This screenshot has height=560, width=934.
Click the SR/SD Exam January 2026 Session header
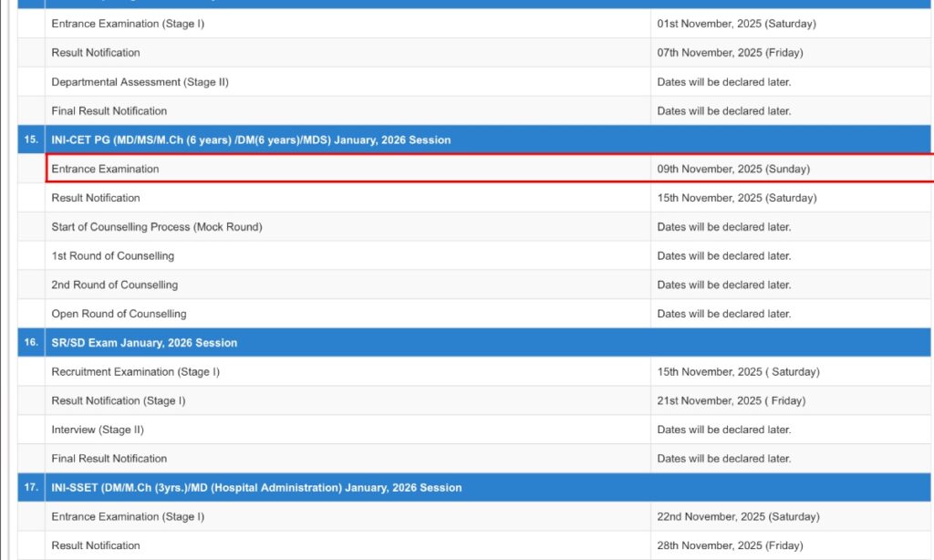pyautogui.click(x=144, y=343)
